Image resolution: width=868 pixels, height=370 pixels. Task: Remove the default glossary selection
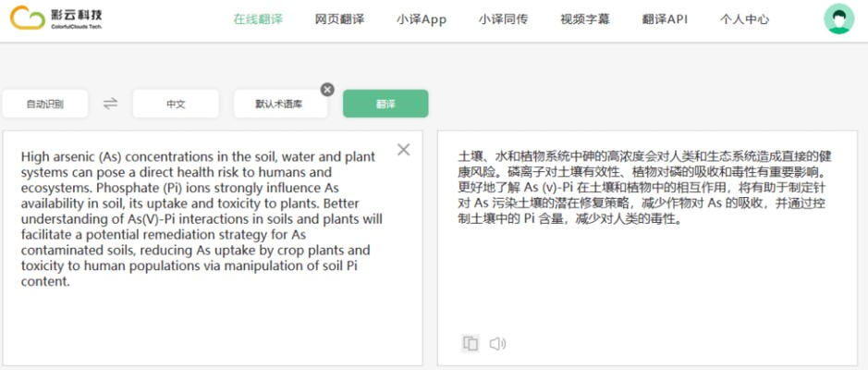pyautogui.click(x=327, y=89)
